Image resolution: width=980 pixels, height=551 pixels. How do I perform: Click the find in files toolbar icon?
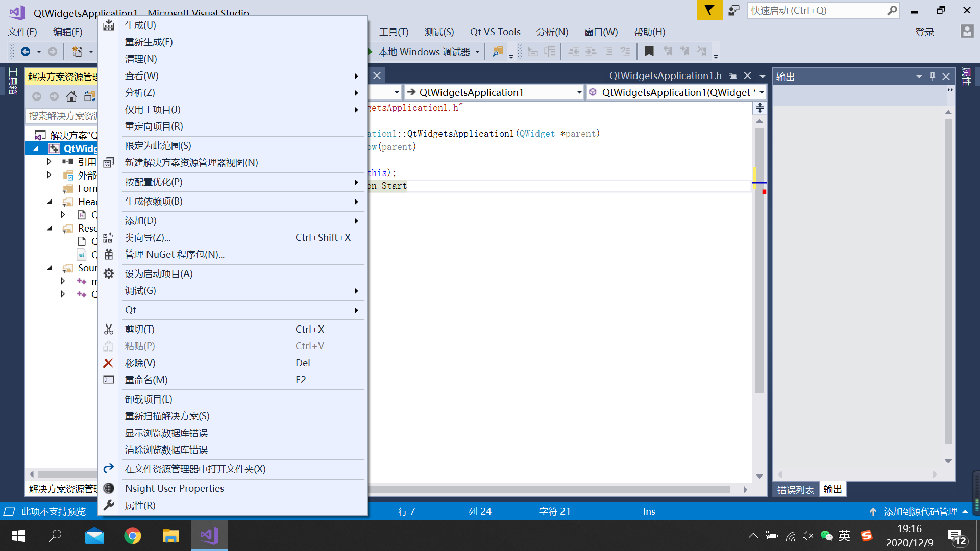pos(497,52)
